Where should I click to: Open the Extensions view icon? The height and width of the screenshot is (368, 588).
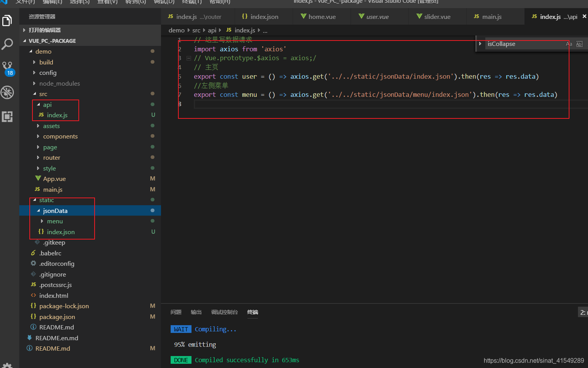click(7, 116)
